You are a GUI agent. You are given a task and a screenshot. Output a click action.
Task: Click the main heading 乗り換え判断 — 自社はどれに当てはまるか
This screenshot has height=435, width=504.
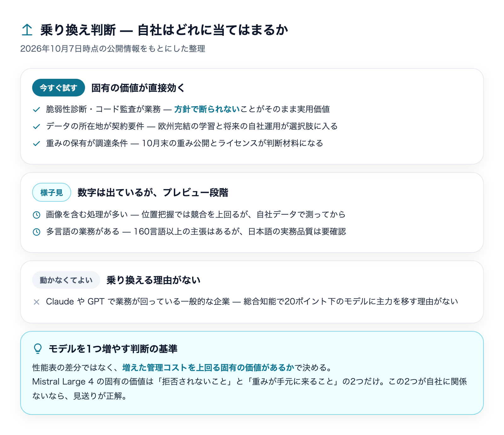click(164, 30)
